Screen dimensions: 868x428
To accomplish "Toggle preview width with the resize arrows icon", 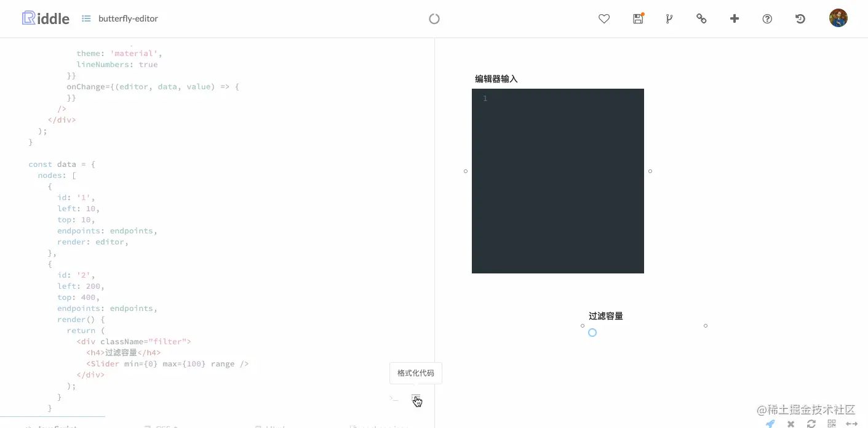I will 853,423.
